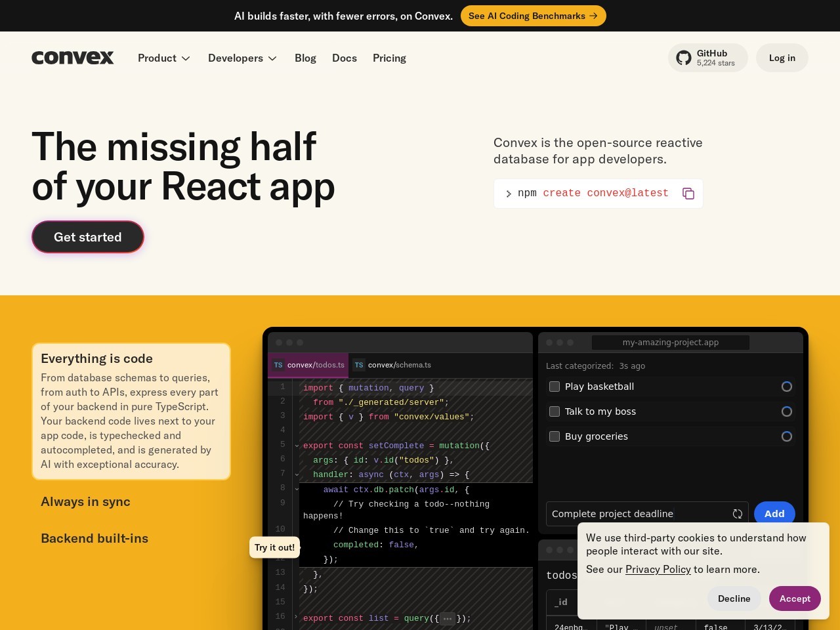Open the Blog page

point(305,58)
